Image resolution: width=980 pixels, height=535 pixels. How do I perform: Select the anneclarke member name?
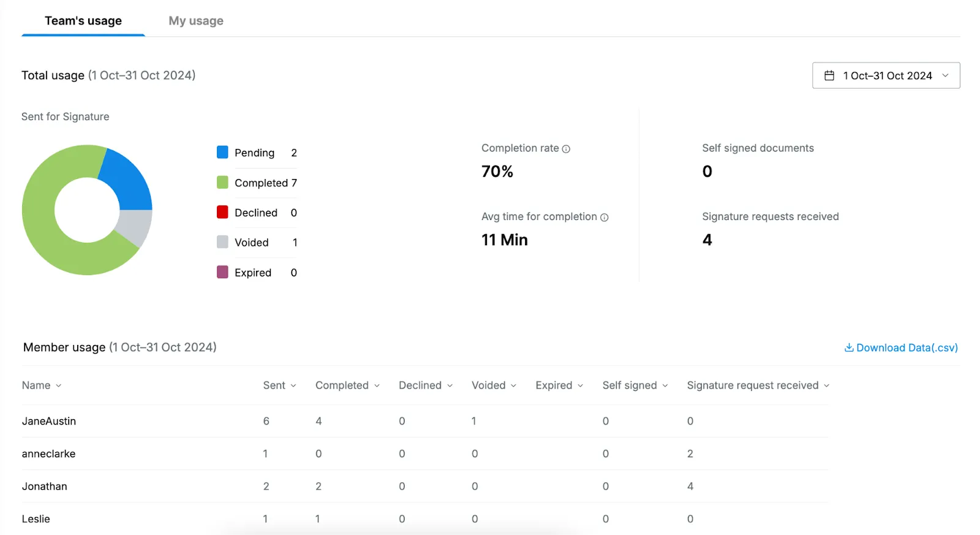(x=49, y=453)
